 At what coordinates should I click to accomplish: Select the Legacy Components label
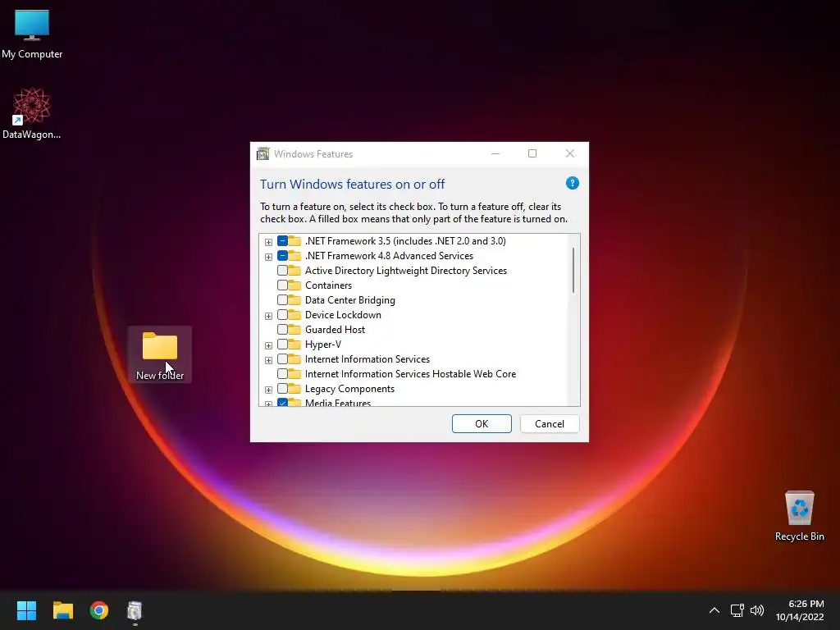point(349,388)
